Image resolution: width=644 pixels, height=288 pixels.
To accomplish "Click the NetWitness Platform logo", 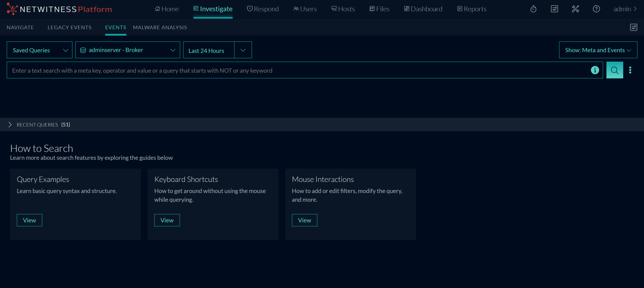I will [59, 9].
